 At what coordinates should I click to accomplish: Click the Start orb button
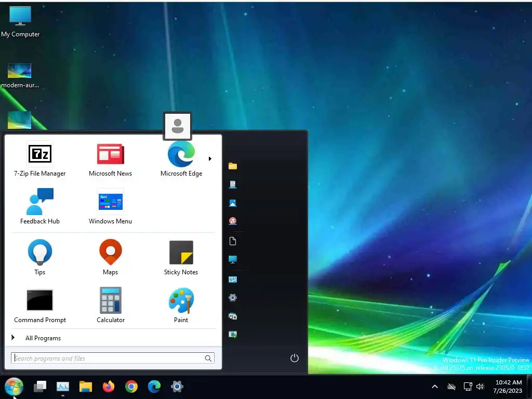pos(14,387)
